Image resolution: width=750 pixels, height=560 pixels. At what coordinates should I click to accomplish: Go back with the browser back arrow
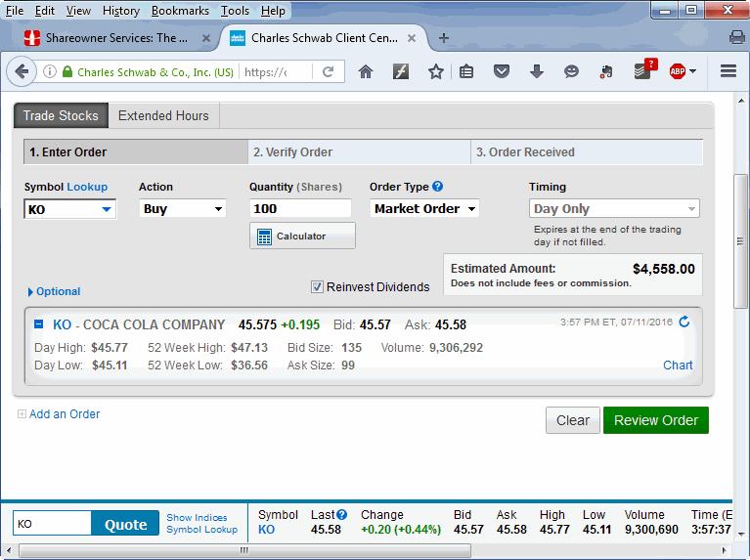[x=22, y=71]
